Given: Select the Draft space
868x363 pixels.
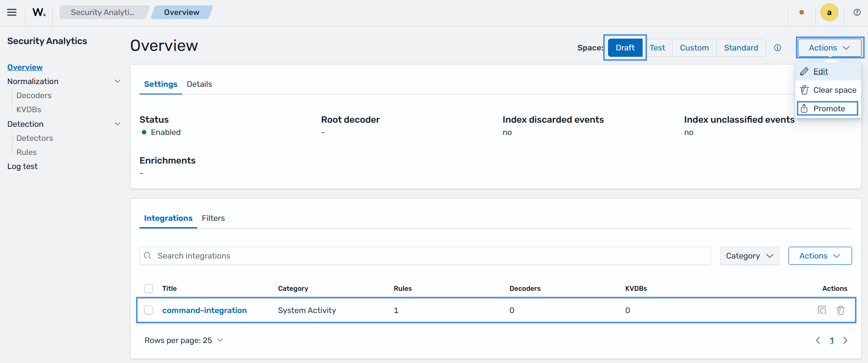Looking at the screenshot, I should tap(625, 48).
